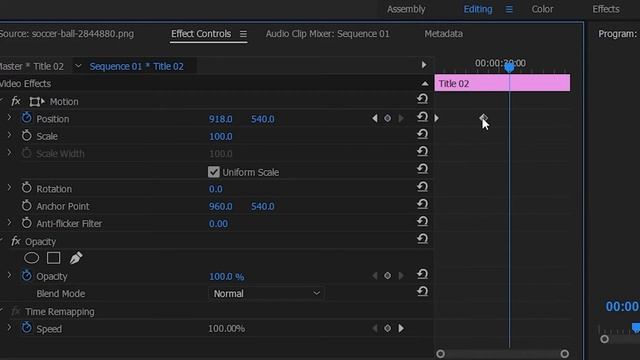Open the Source soccer-ball tab
This screenshot has width=640, height=360.
click(66, 34)
